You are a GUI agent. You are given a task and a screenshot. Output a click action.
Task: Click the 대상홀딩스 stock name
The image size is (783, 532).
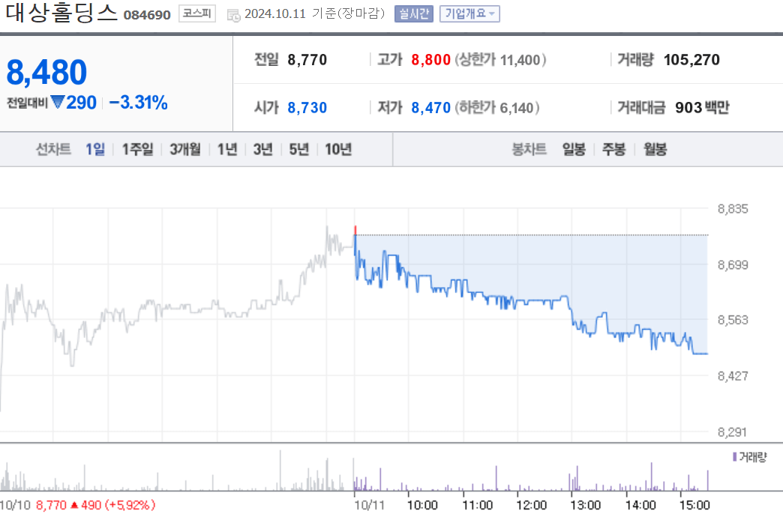coord(62,12)
